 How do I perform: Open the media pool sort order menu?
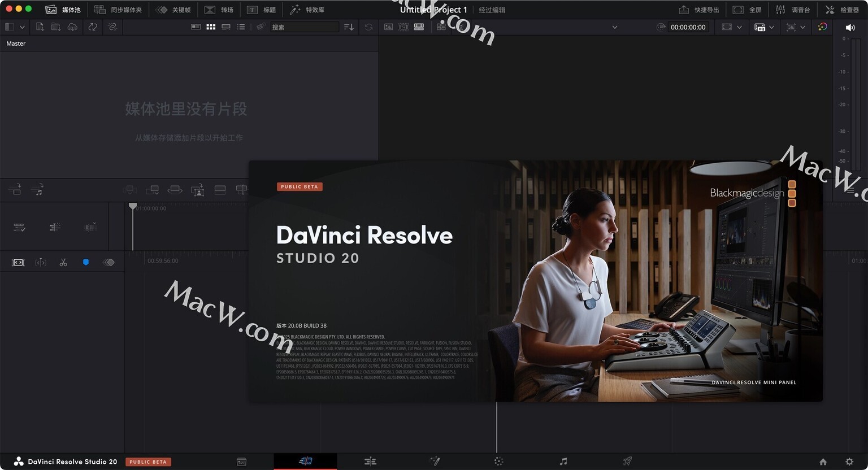349,27
